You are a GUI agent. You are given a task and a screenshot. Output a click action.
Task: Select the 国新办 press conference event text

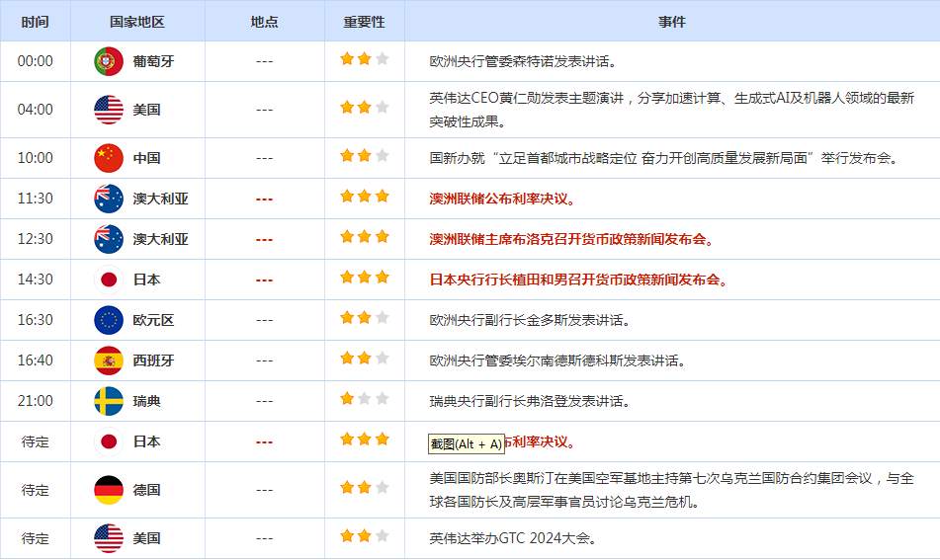click(665, 158)
